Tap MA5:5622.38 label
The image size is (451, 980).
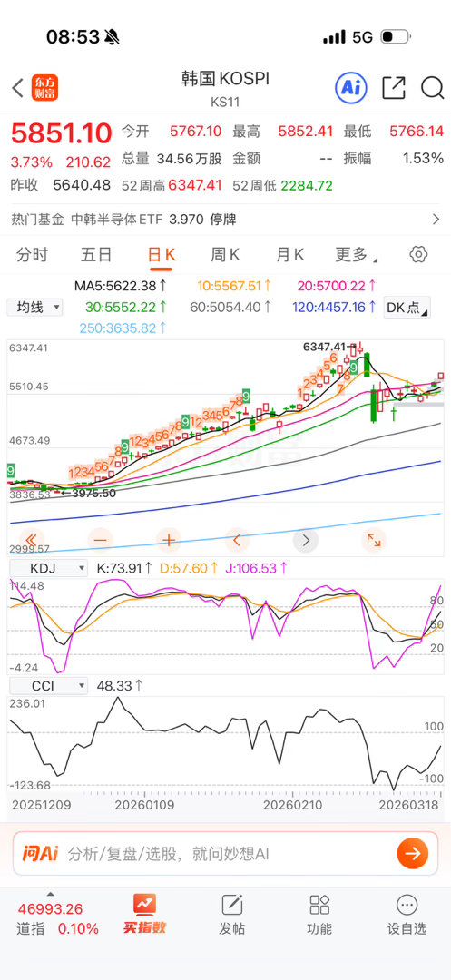(121, 286)
